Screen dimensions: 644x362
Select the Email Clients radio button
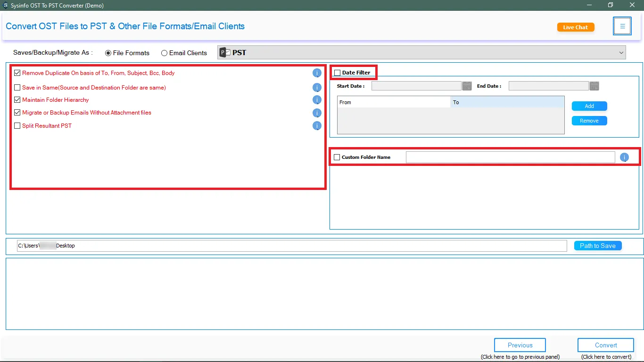164,53
